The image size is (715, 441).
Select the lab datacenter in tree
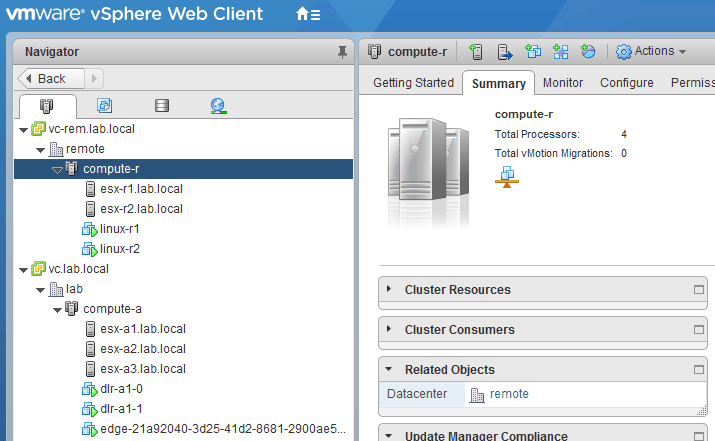[x=74, y=289]
